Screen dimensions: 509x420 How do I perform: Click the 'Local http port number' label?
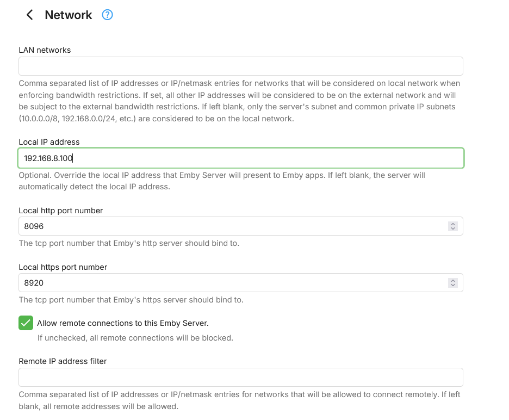(61, 211)
